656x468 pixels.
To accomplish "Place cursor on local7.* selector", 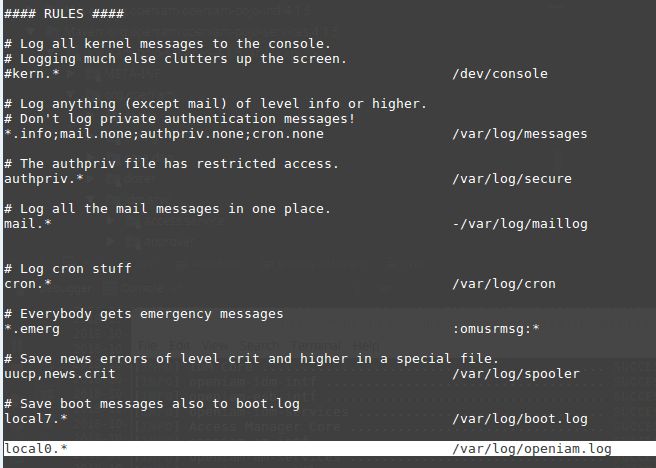I will [x=36, y=419].
